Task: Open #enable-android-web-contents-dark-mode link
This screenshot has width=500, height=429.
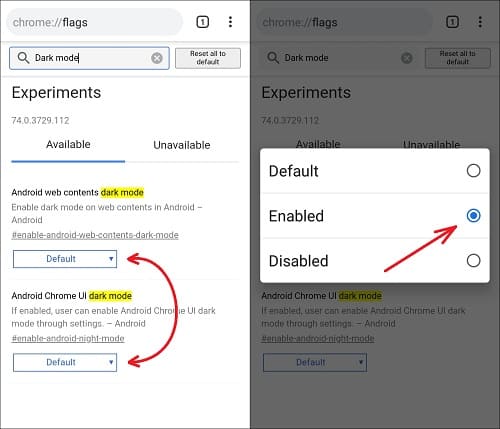Action: click(95, 235)
